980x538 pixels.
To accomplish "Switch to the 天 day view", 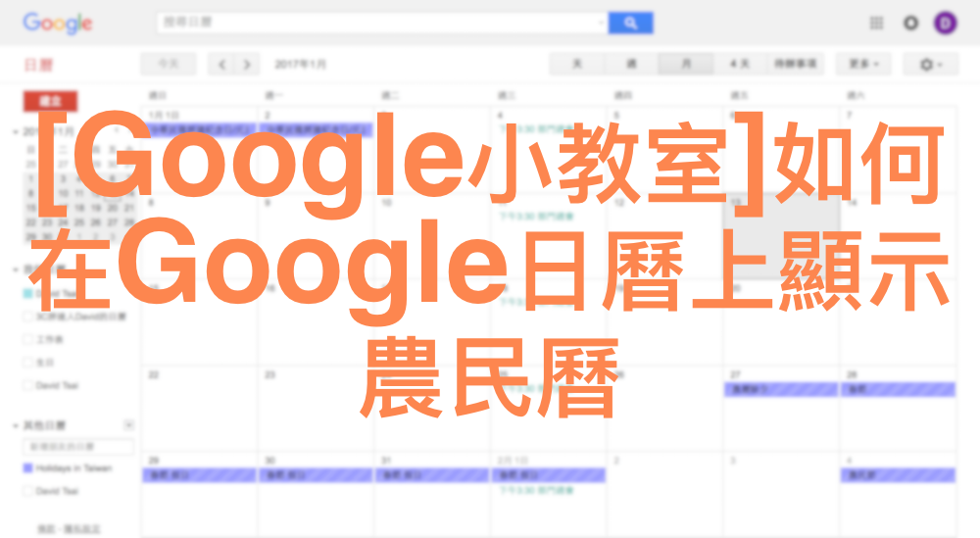I will click(x=577, y=64).
